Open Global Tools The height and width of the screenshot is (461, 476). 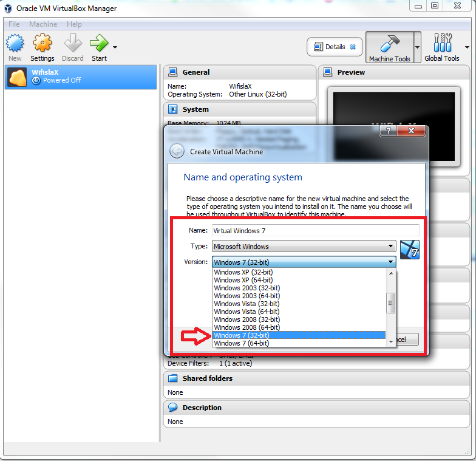pos(442,47)
